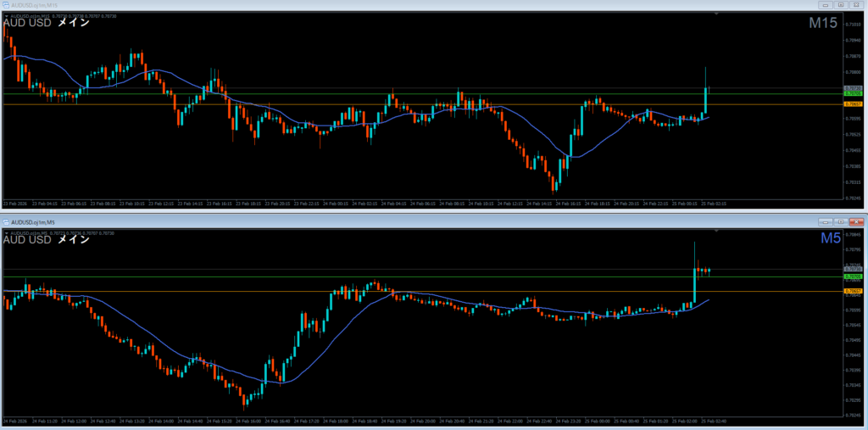Maximize the M15 chart window
Image resolution: width=868 pixels, height=430 pixels.
(x=841, y=4)
